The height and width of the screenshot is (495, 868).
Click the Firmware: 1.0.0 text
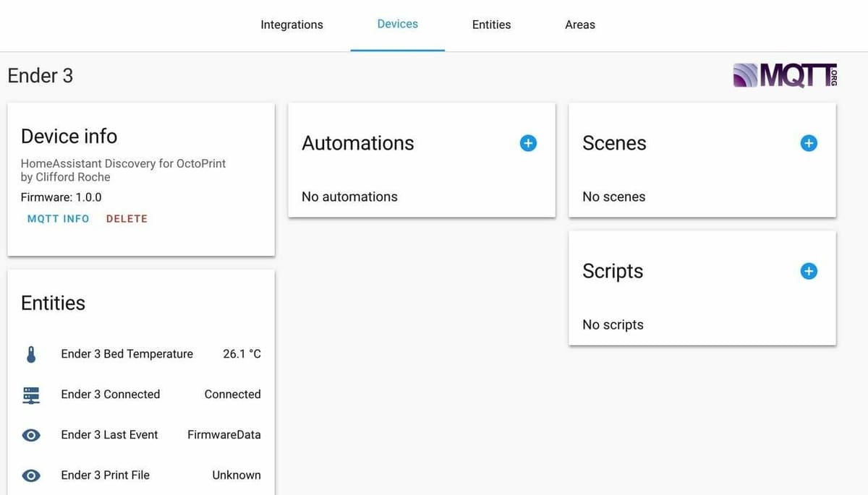click(61, 197)
